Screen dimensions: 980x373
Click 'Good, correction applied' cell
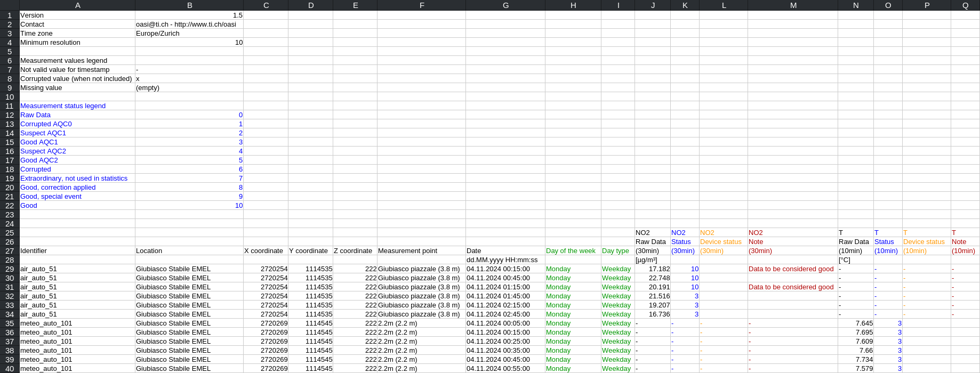(x=77, y=188)
